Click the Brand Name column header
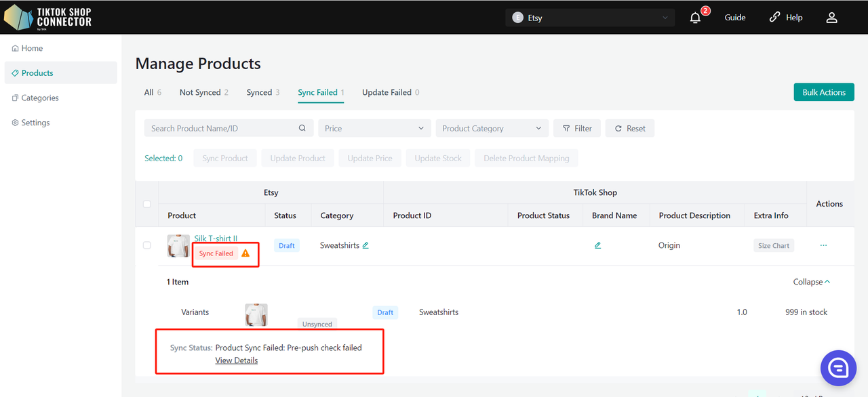Screen dimensions: 868x397 click(x=614, y=215)
